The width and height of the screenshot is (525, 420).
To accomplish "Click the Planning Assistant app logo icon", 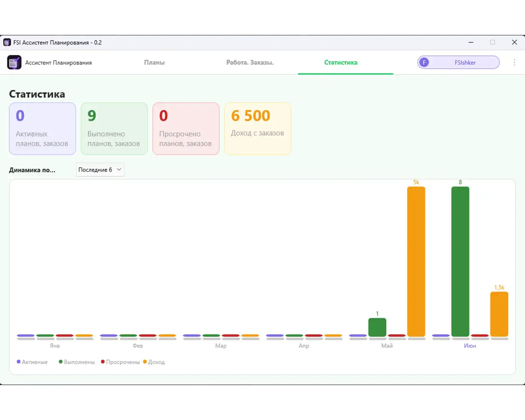I will [x=14, y=62].
